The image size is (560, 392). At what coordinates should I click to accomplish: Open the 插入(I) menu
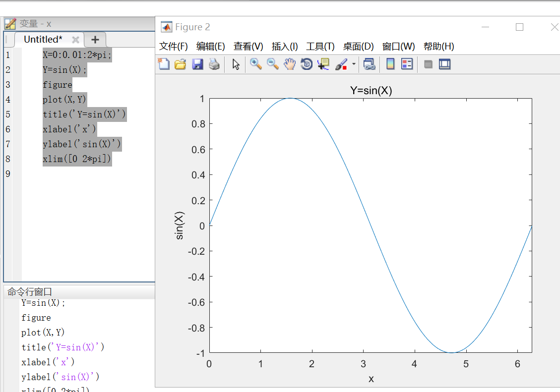tap(284, 46)
